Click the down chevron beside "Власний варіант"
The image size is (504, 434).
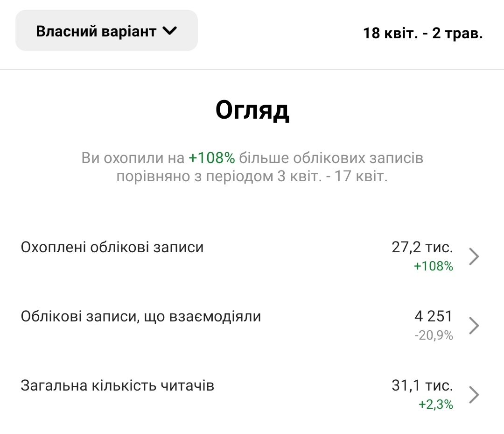(170, 31)
